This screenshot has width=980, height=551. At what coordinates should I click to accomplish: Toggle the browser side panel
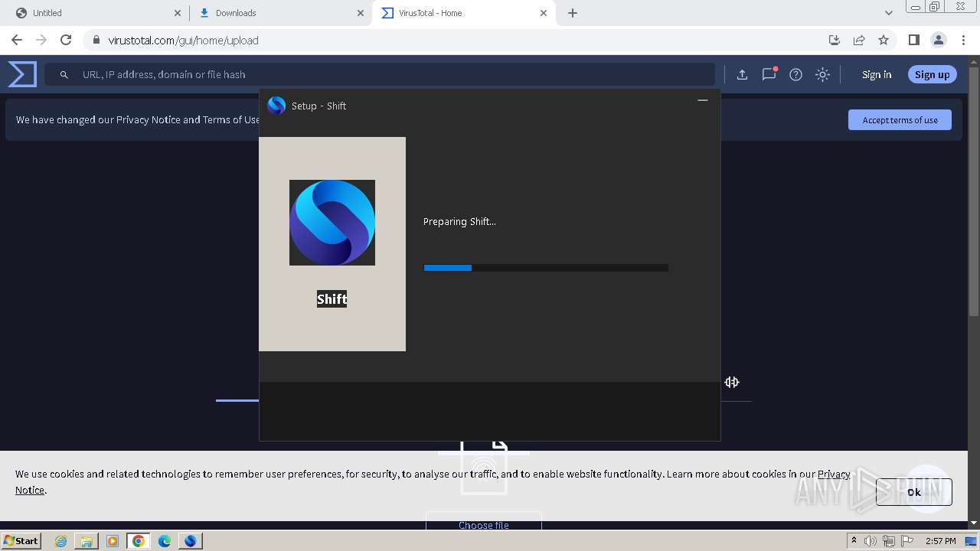[913, 40]
